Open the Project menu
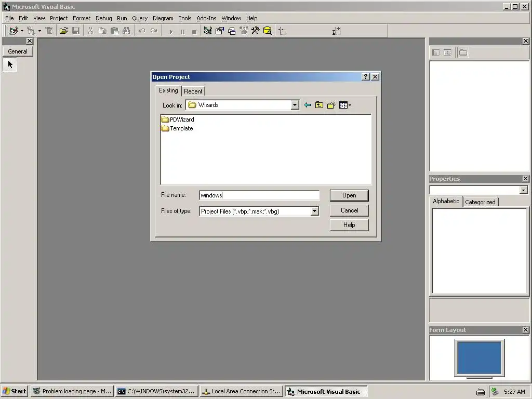532x399 pixels. point(59,18)
